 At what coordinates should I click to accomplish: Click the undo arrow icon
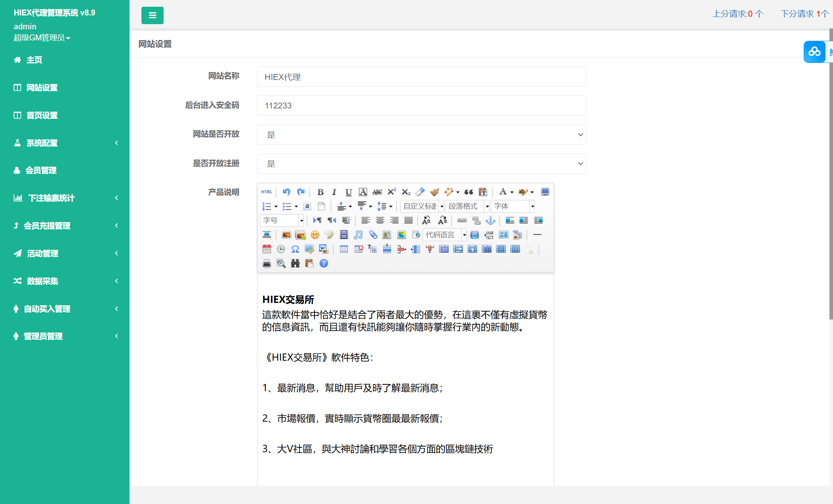pos(286,192)
